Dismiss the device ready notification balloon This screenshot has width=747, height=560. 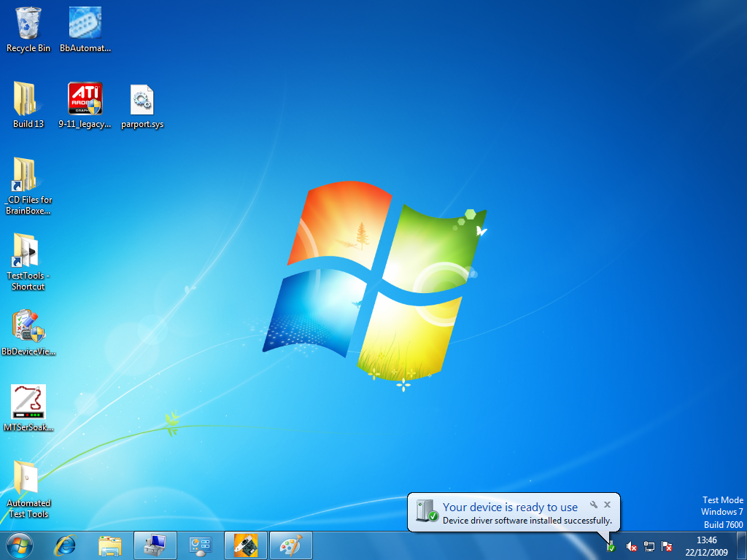607,504
